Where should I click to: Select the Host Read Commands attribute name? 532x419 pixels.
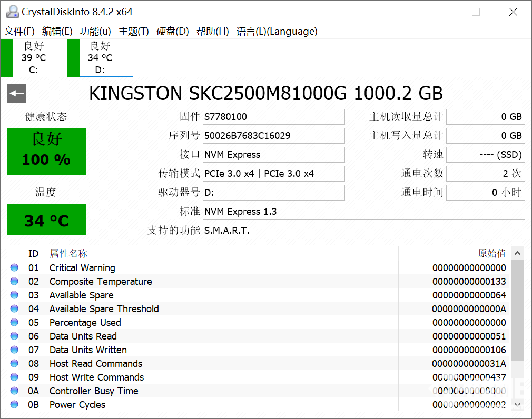click(x=96, y=363)
